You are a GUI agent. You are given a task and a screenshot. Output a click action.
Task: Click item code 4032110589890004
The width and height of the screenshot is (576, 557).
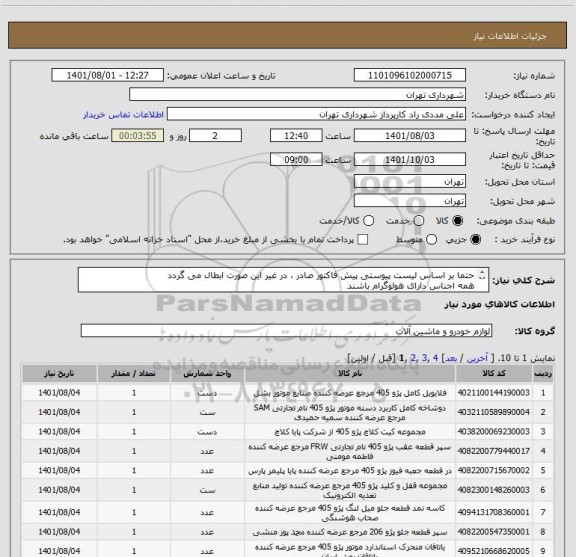pyautogui.click(x=494, y=412)
